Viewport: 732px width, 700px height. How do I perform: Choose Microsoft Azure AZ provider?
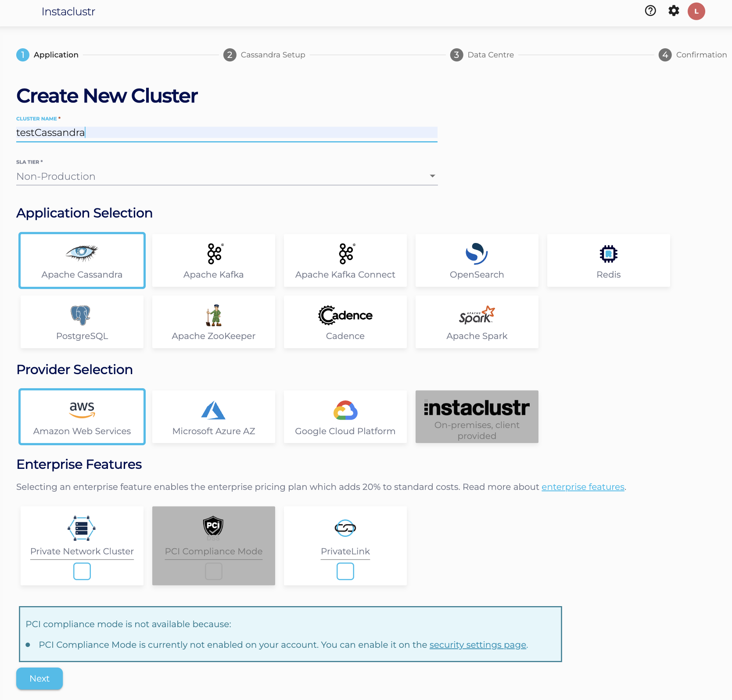pyautogui.click(x=214, y=417)
